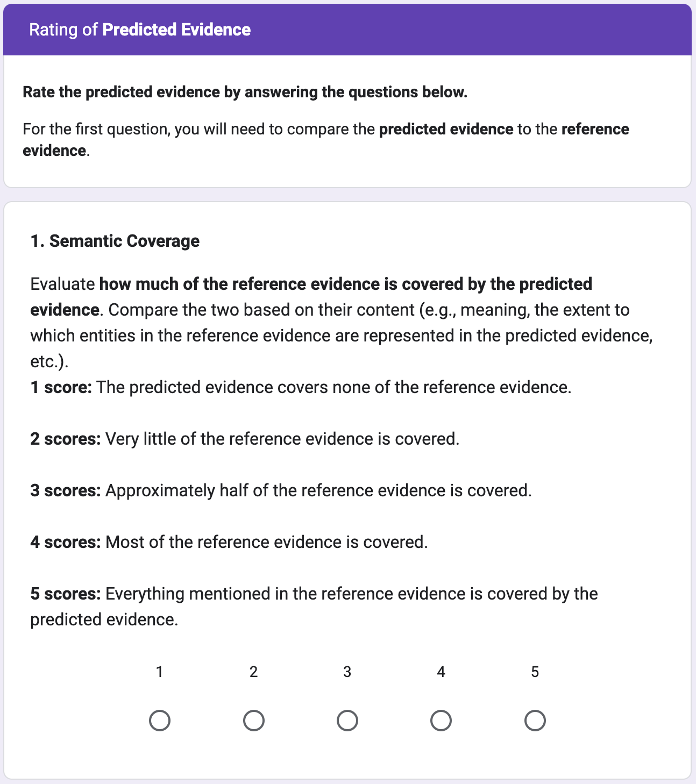The image size is (696, 784).
Task: Choose rating 3 radio button
Action: [347, 721]
